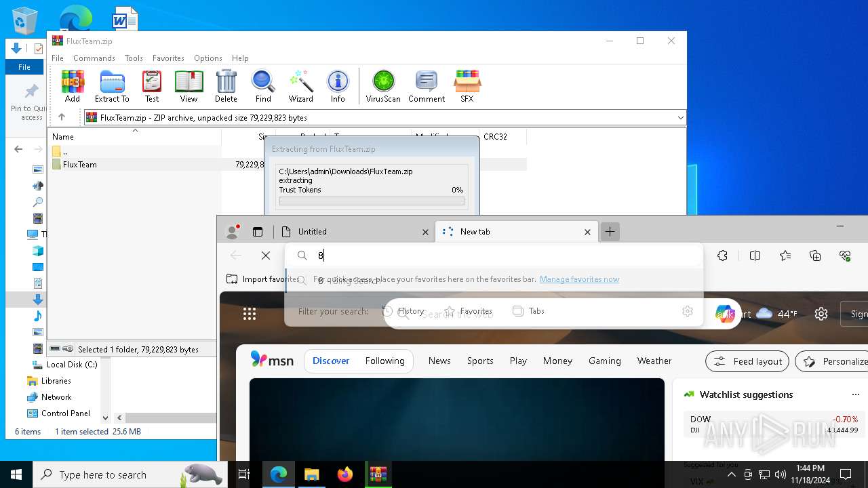Click the Extract To toolbar icon
Viewport: 868px width, 488px height.
point(112,86)
